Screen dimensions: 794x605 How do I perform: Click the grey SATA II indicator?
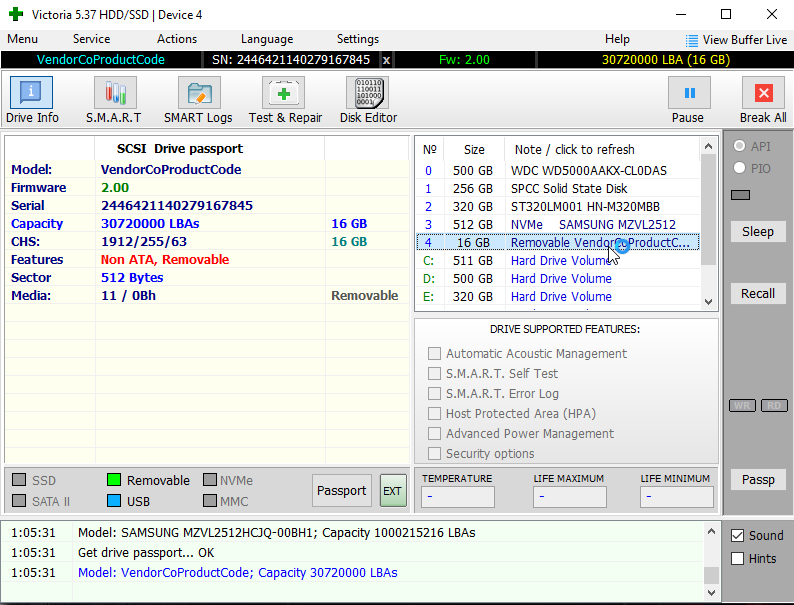coord(19,501)
